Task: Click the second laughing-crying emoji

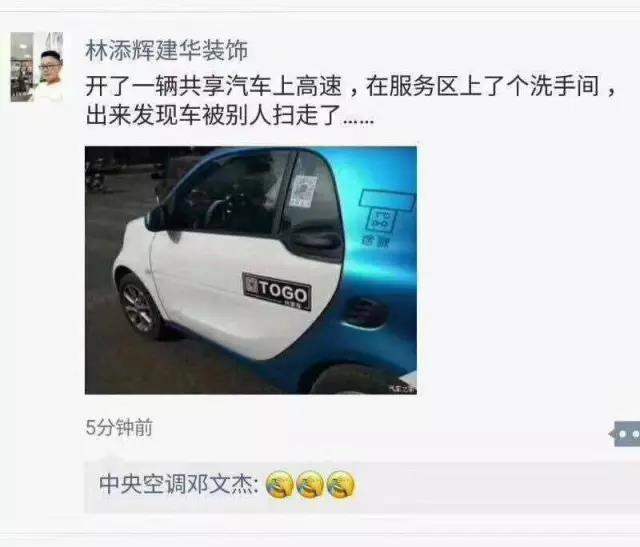Action: (x=310, y=485)
